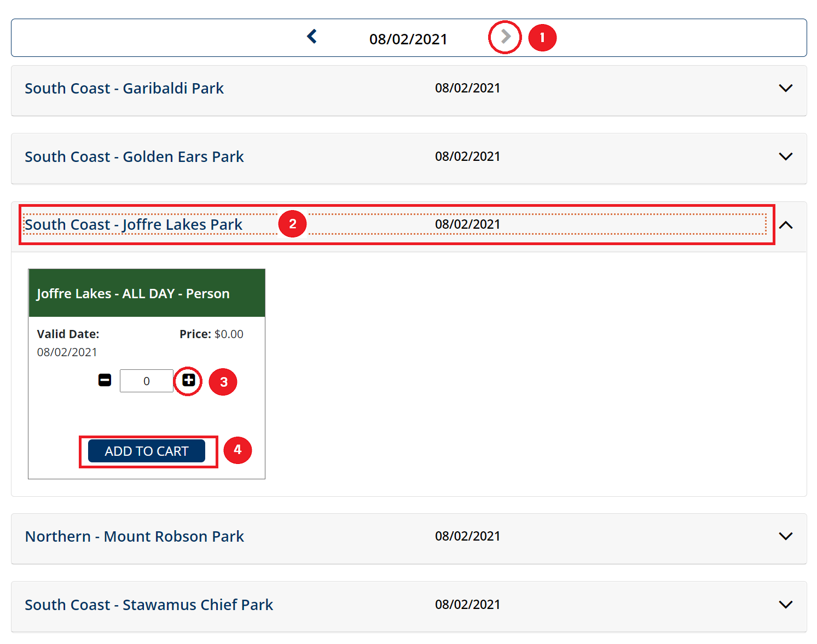Decrease Joffre Lakes pass quantity with minus
This screenshot has width=817, height=644.
click(105, 380)
